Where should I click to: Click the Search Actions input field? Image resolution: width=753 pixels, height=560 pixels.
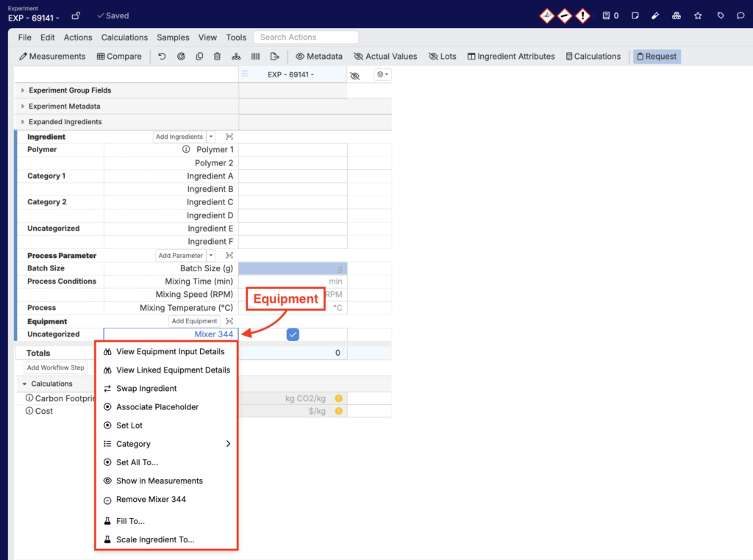click(x=306, y=37)
